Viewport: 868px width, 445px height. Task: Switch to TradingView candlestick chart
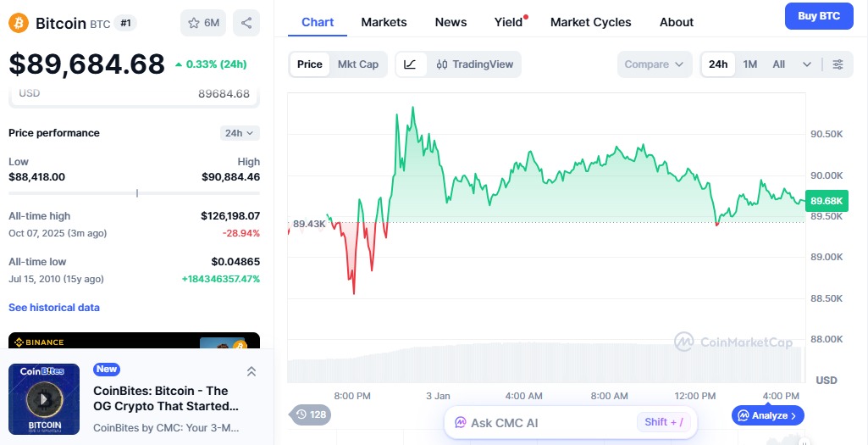tap(475, 64)
